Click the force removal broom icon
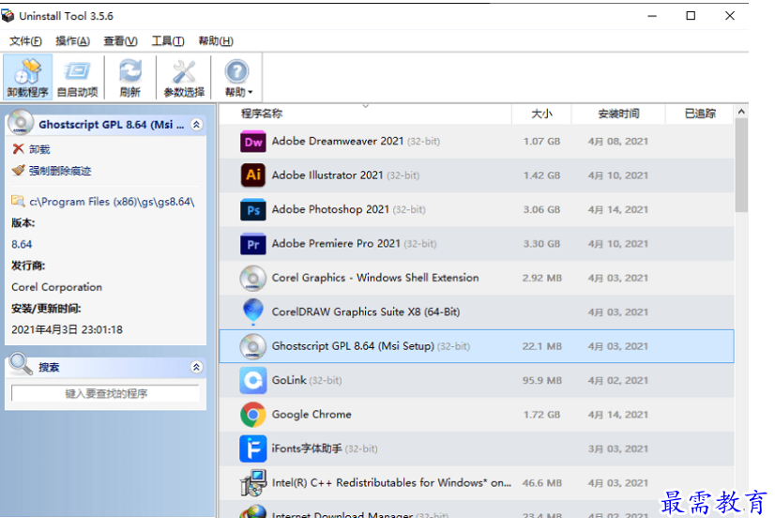Image resolution: width=775 pixels, height=532 pixels. coord(18,171)
